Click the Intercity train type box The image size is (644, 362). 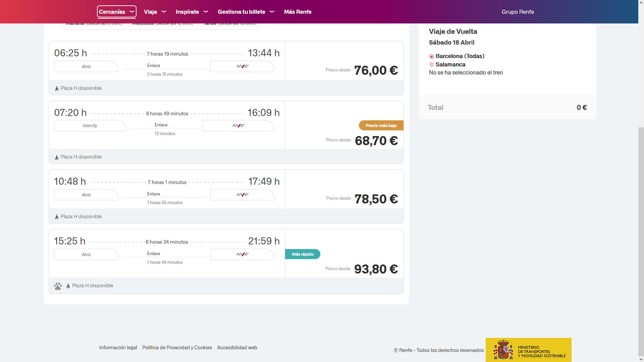[90, 126]
